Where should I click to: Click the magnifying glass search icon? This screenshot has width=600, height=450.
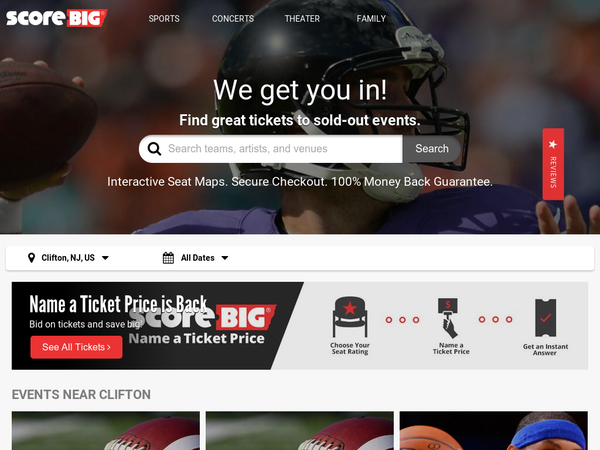tap(154, 149)
